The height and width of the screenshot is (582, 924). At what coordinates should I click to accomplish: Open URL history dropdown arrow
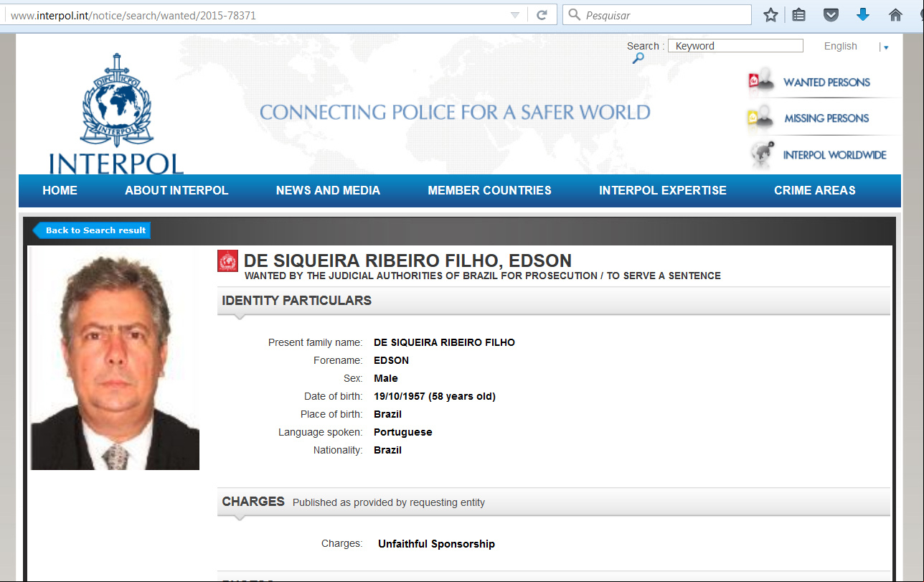pyautogui.click(x=515, y=16)
